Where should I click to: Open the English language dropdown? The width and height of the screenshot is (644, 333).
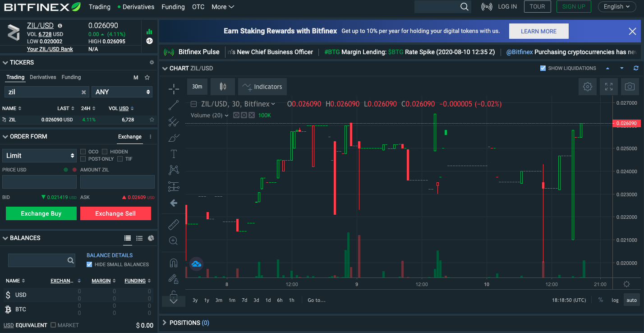pos(616,7)
